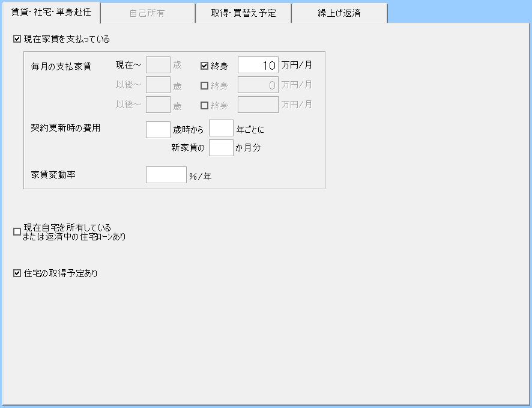The image size is (532, 408).
Task: Open the 取得・買替え予定 tab
Action: click(243, 13)
